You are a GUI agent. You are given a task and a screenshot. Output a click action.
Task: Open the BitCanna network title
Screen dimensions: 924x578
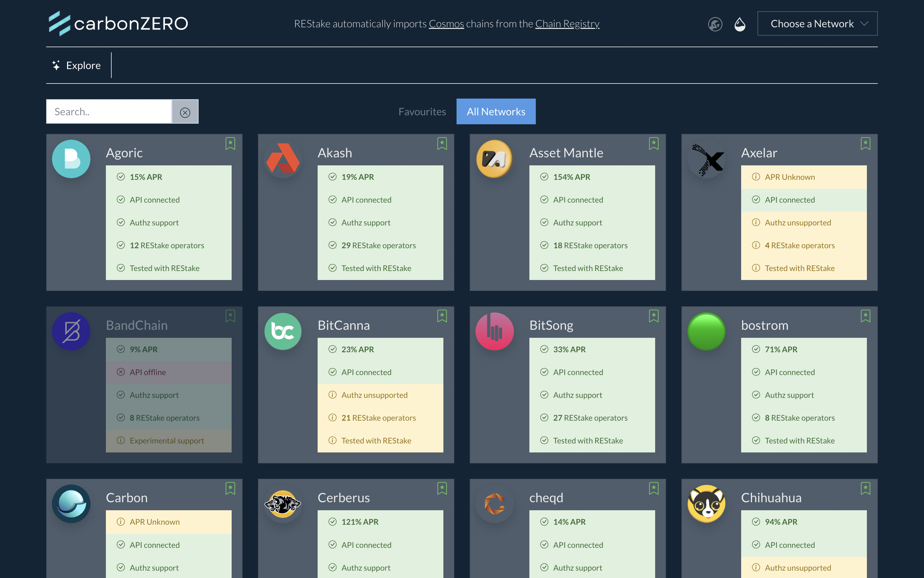pos(344,325)
